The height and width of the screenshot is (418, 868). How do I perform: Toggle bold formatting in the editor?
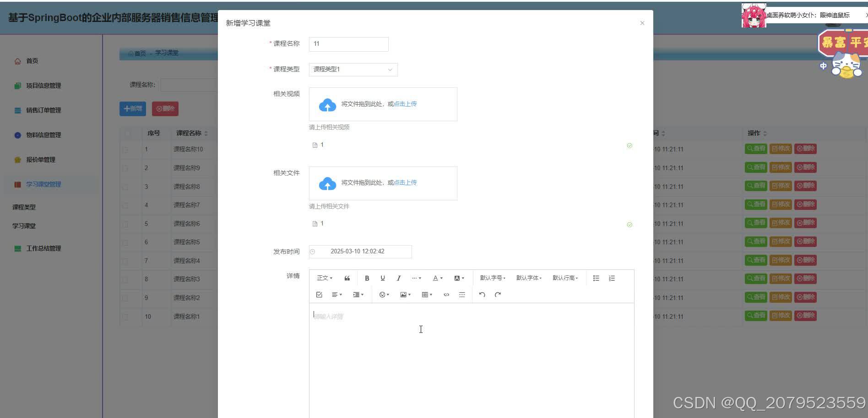(367, 278)
